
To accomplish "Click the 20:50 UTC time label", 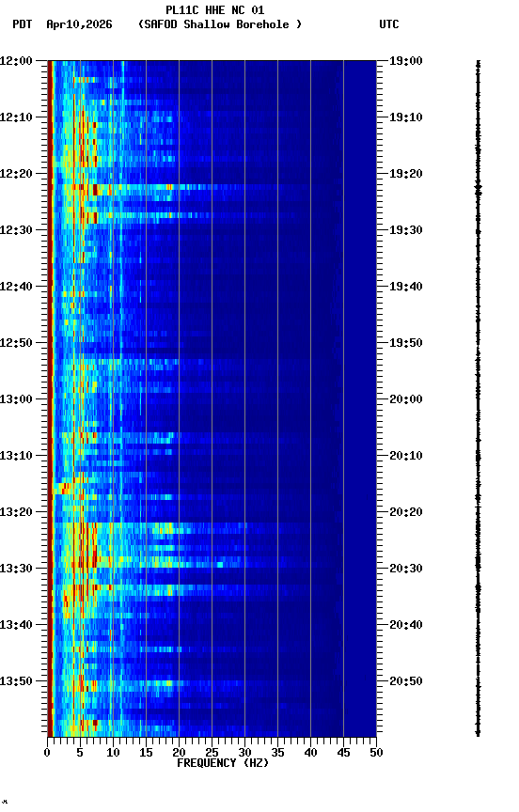I will 406,681.
